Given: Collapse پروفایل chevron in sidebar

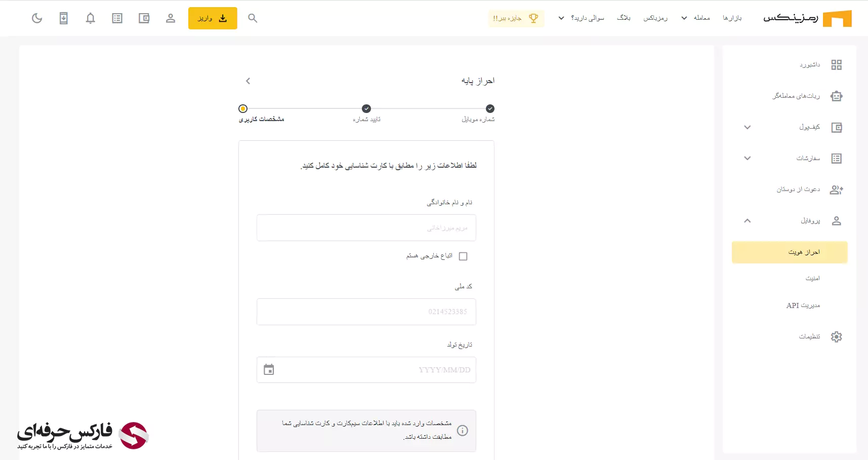Looking at the screenshot, I should click(747, 221).
